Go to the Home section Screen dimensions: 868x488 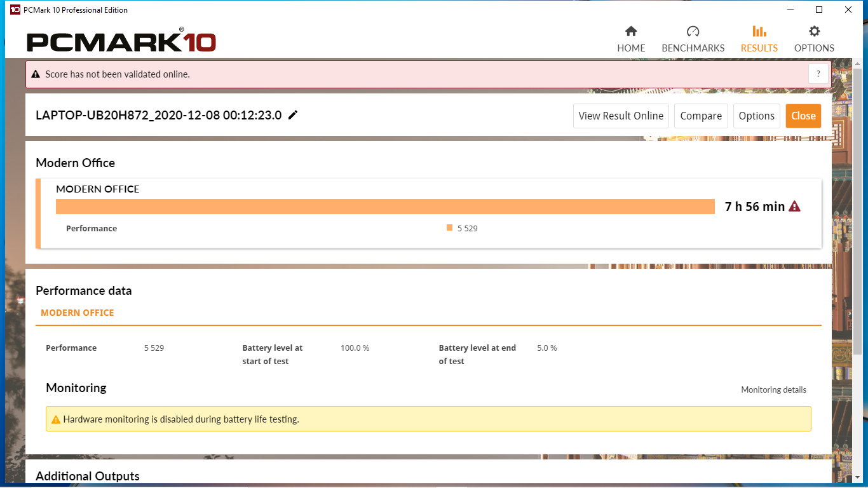tap(631, 39)
